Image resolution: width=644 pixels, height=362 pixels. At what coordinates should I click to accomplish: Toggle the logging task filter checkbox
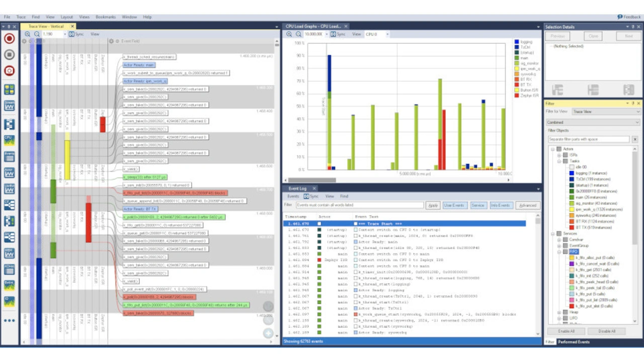[x=572, y=173]
